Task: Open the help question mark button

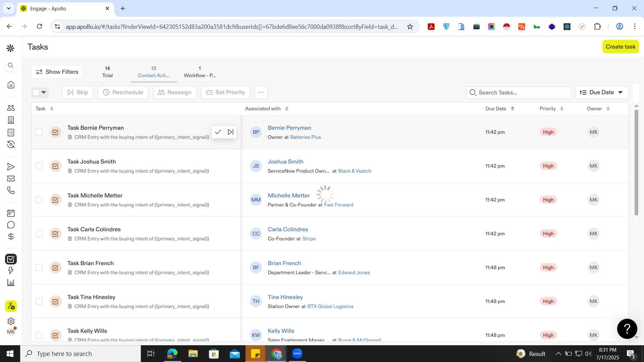Action: tap(627, 329)
